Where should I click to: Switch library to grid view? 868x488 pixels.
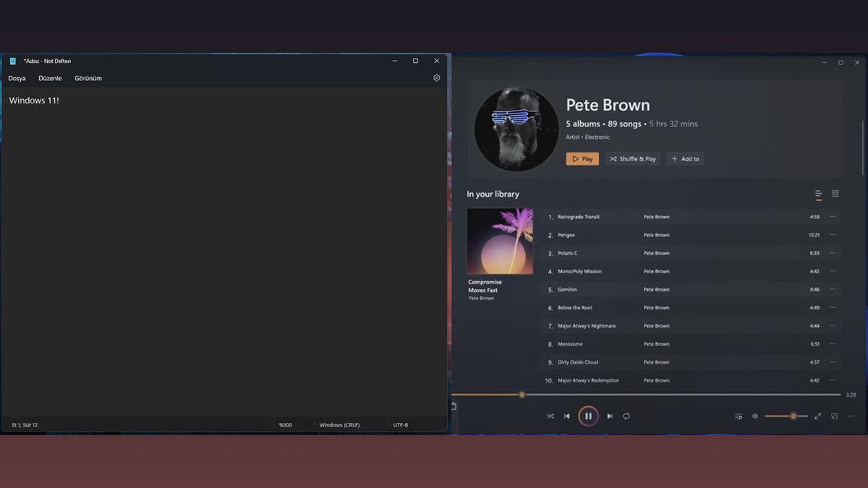pos(835,194)
